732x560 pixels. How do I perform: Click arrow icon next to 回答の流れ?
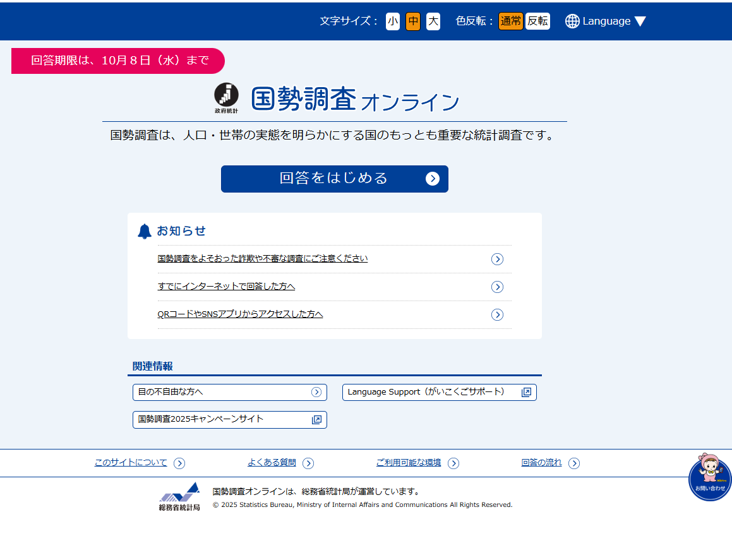point(574,463)
